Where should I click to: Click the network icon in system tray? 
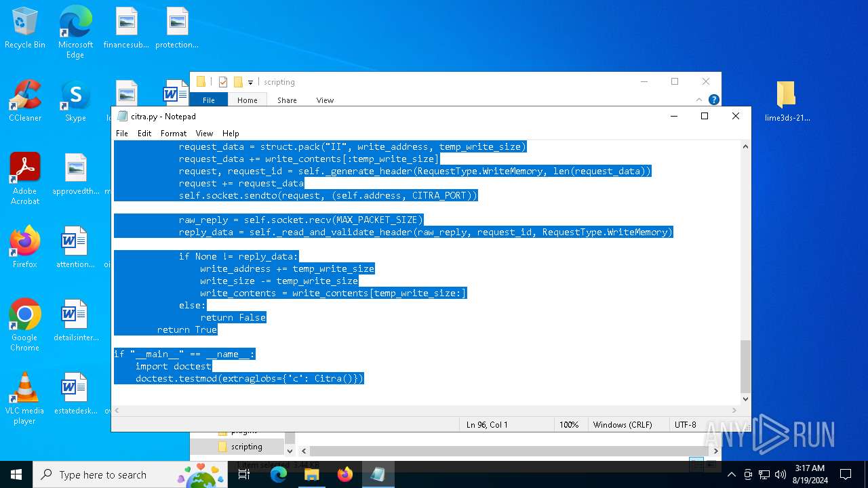(x=764, y=474)
